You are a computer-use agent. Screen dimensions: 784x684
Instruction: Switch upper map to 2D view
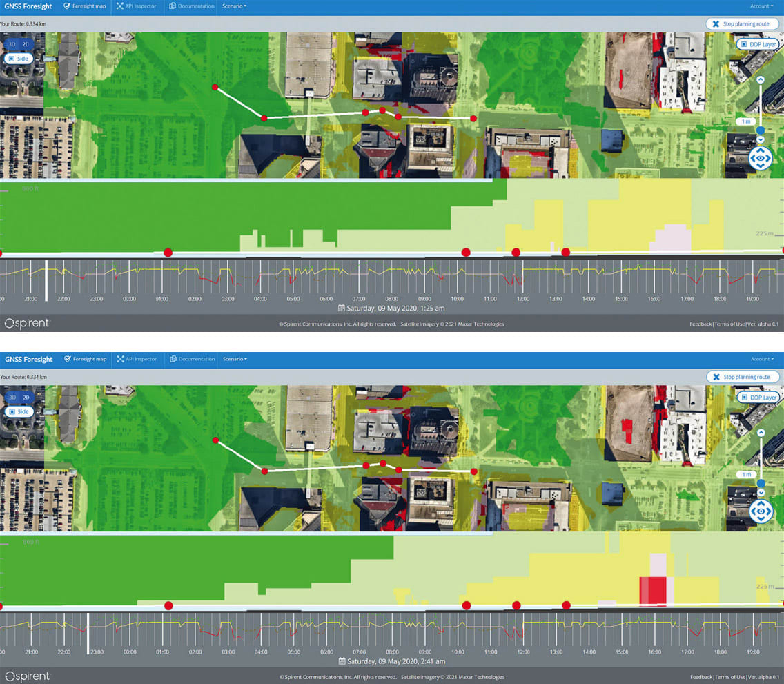[26, 44]
